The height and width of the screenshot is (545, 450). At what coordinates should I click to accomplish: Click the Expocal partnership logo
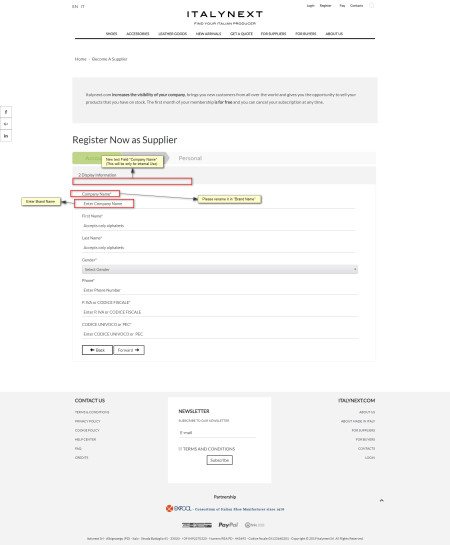click(179, 509)
